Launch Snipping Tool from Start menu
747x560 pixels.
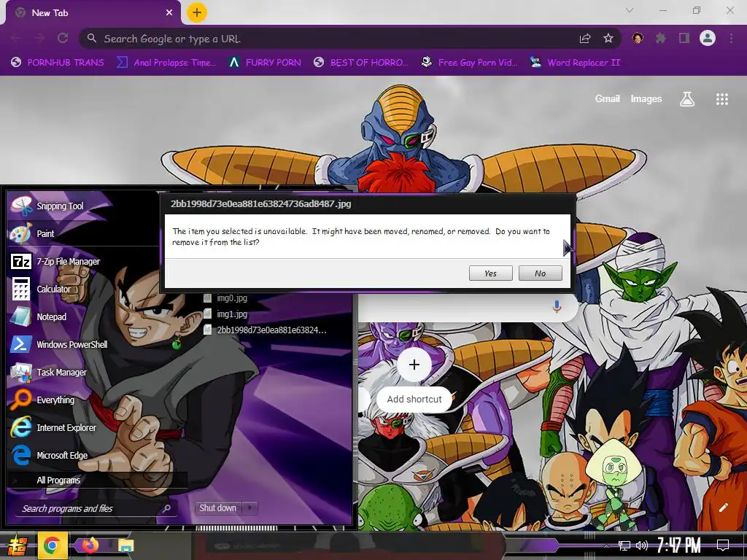click(x=85, y=206)
